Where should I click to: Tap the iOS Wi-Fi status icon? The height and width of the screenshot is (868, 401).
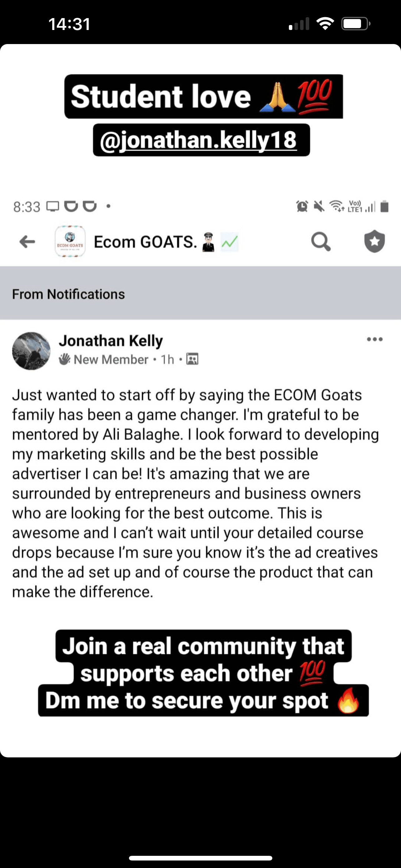tap(325, 24)
